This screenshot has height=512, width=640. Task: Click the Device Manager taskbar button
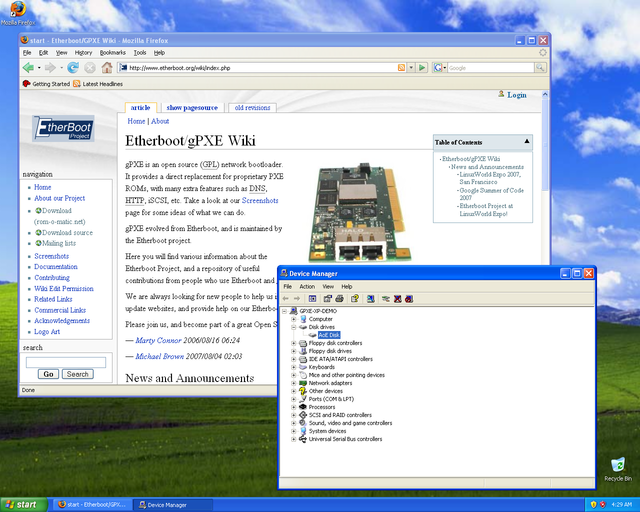click(x=174, y=505)
